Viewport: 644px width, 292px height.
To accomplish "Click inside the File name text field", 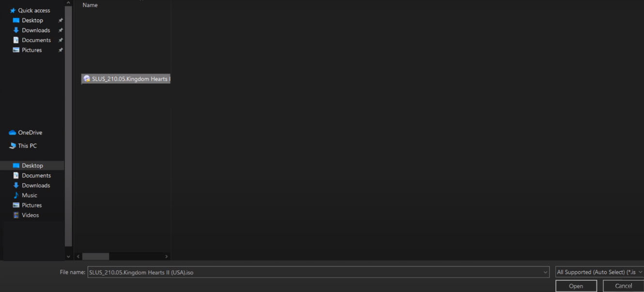I will point(315,273).
